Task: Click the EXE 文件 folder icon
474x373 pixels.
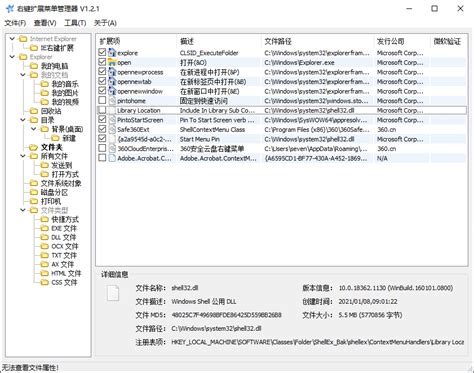Action: pyautogui.click(x=45, y=228)
